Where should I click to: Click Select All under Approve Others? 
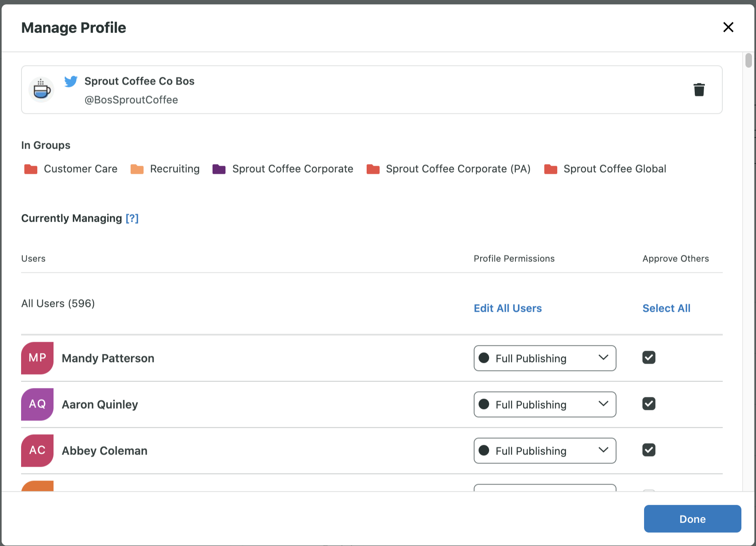666,308
